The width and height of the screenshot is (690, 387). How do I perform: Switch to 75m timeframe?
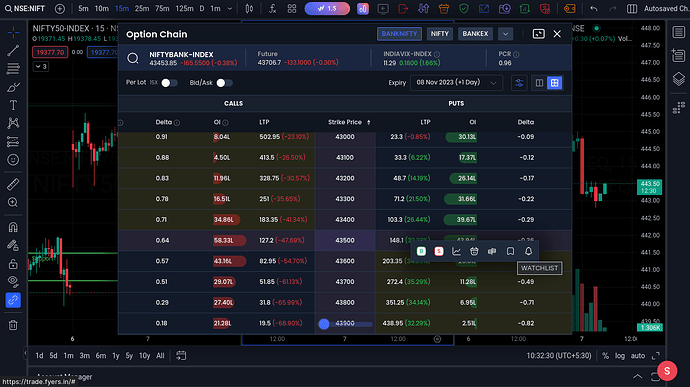(162, 8)
